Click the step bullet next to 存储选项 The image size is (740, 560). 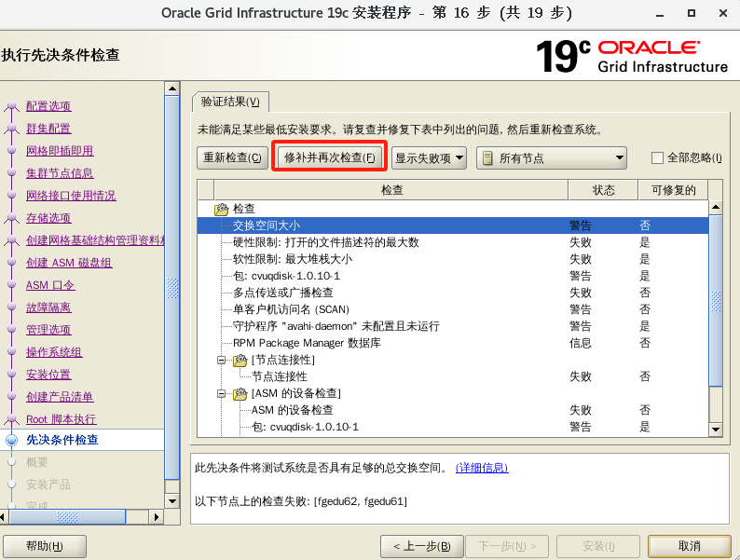point(12,218)
